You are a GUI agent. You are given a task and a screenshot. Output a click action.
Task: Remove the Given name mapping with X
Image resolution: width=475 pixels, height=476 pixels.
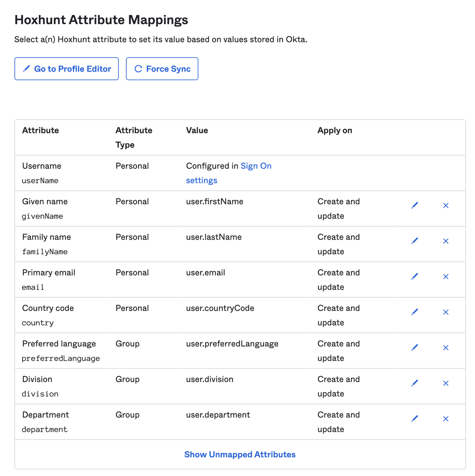[446, 206]
